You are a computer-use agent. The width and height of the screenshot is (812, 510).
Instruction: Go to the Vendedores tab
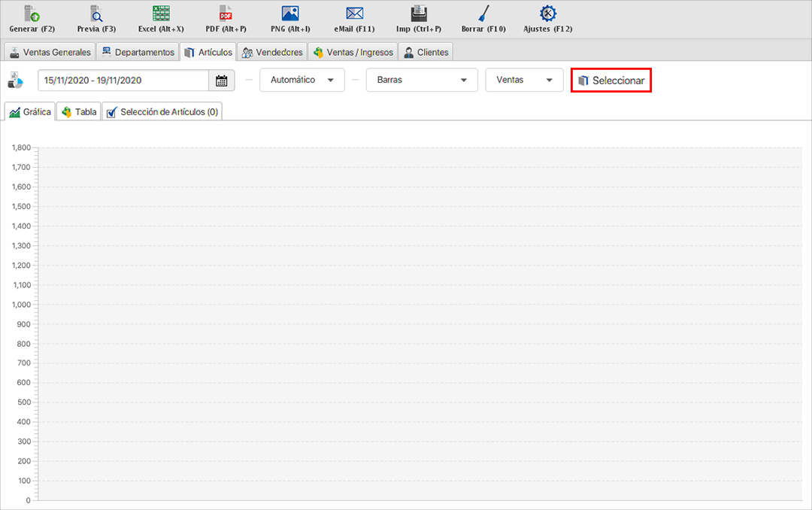(272, 53)
